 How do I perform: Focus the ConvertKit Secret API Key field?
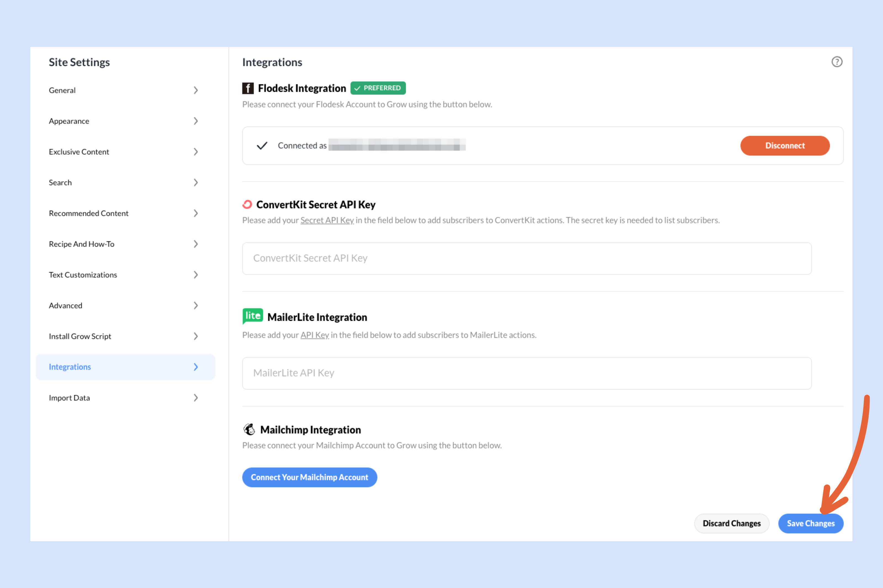click(x=527, y=258)
